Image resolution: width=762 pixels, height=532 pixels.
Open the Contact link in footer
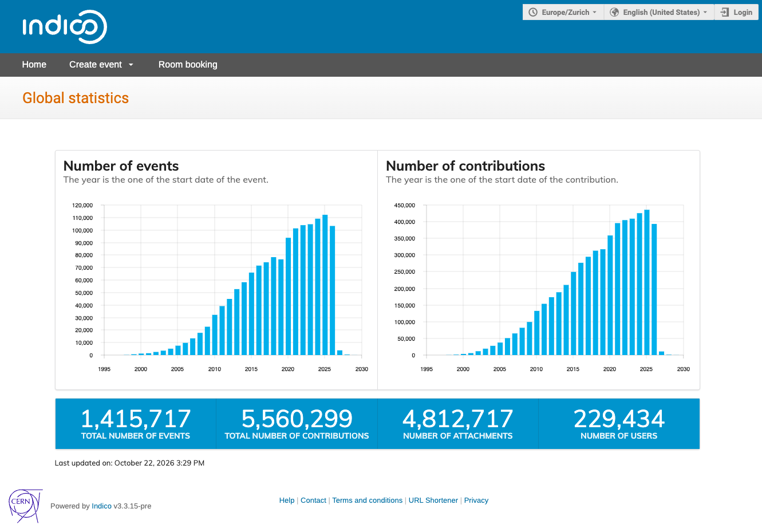click(x=313, y=501)
